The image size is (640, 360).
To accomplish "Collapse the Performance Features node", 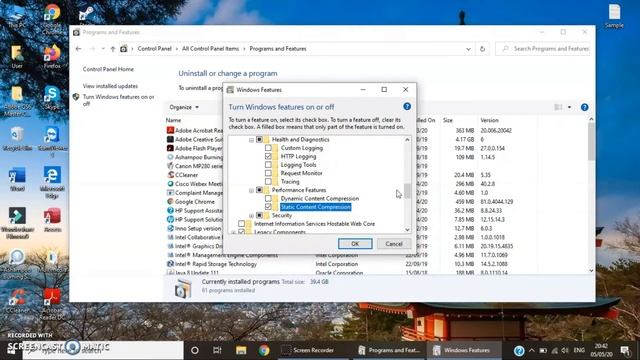I will (x=251, y=191).
